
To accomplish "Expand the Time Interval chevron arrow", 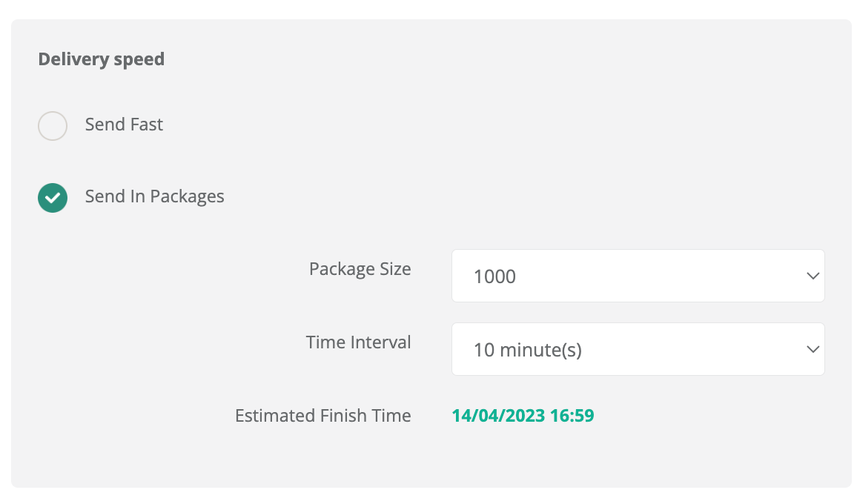I will (x=812, y=349).
